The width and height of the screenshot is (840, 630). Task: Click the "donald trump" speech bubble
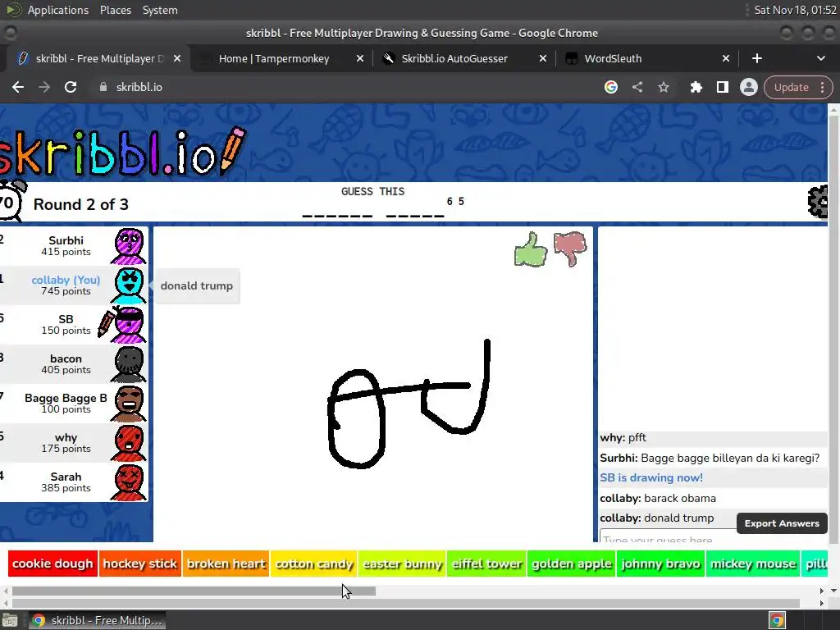197,285
